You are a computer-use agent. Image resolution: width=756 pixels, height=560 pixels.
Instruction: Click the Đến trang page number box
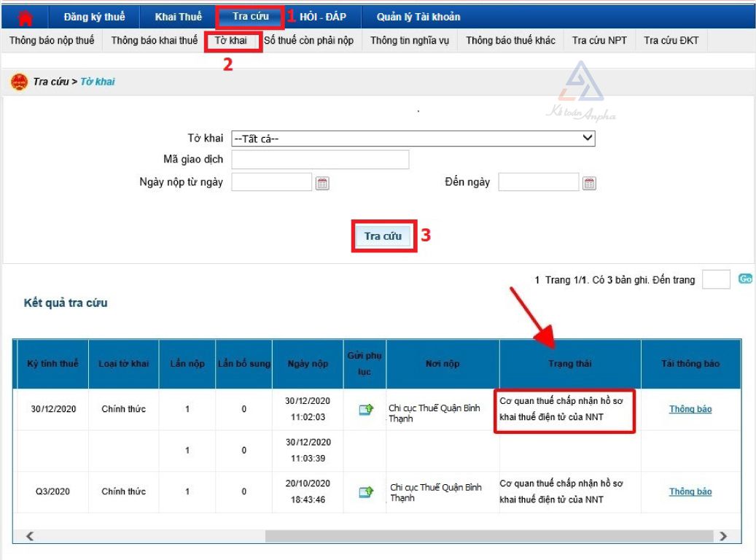tap(715, 280)
